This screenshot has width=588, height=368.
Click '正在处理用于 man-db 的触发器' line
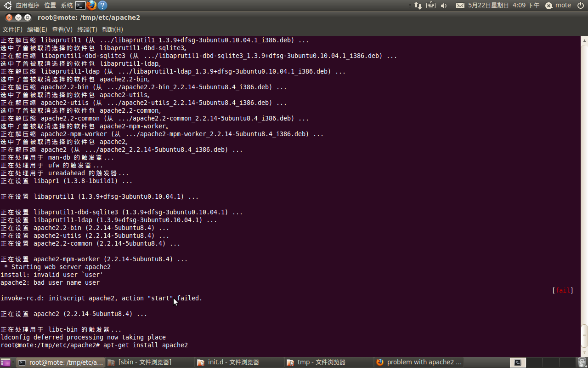coord(57,157)
